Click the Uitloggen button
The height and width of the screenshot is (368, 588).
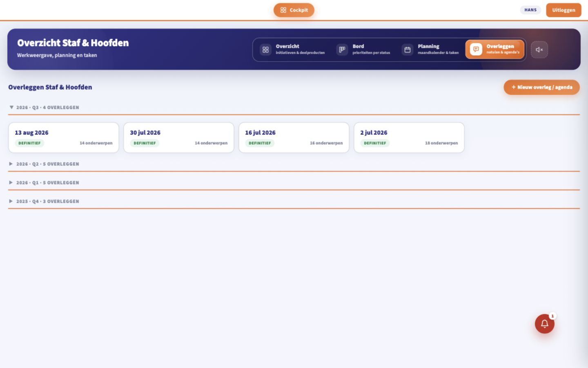(x=563, y=10)
